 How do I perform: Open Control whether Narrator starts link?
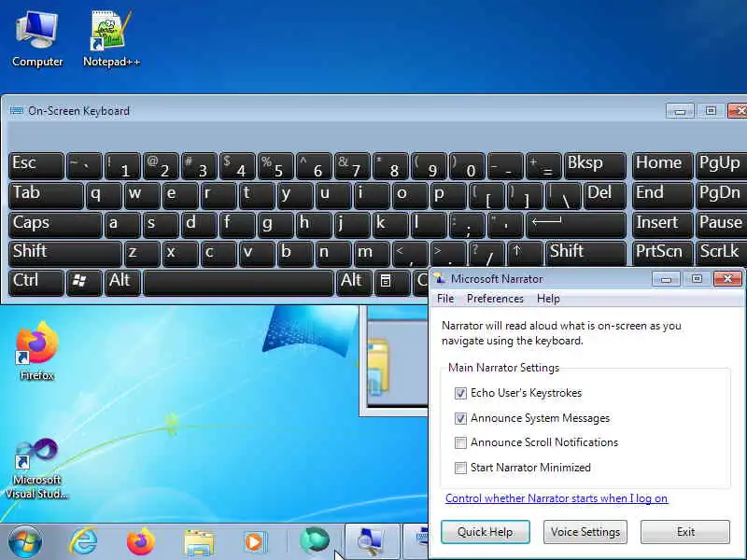556,498
